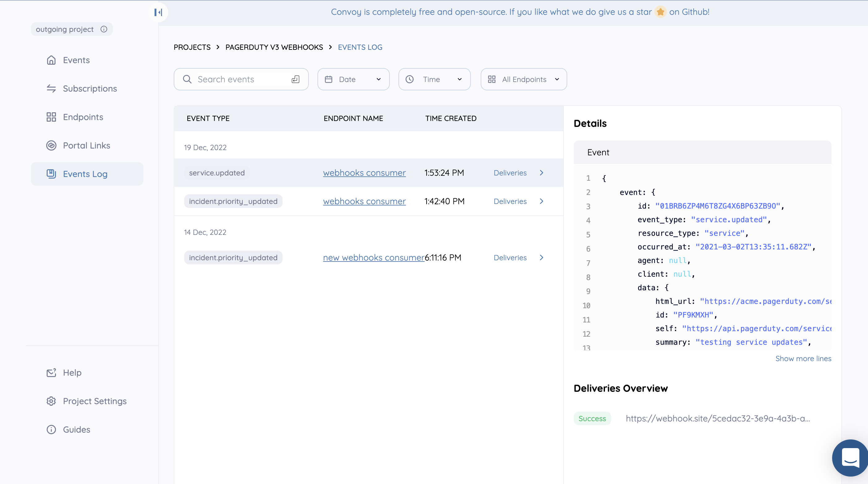Click the Portal Links sidebar icon
This screenshot has width=868, height=484.
click(51, 145)
